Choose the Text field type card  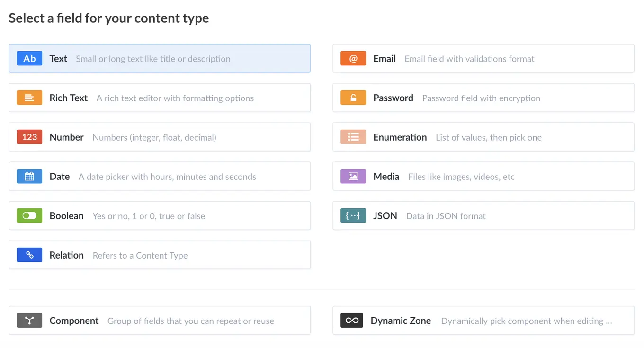pos(160,58)
